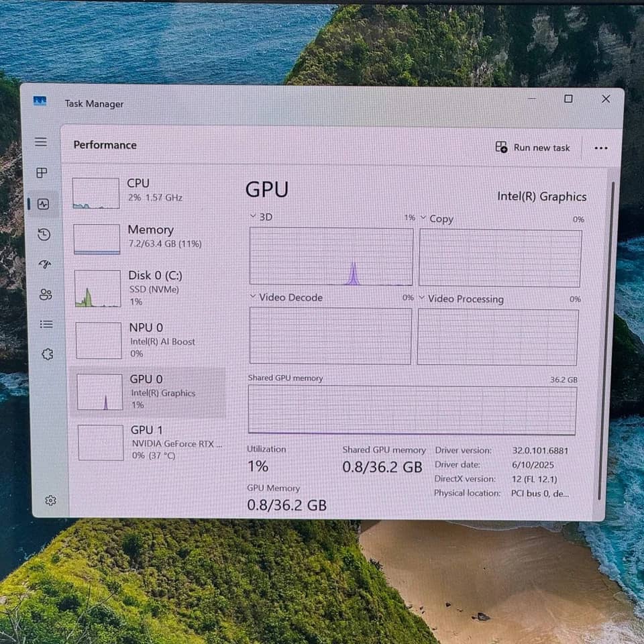The width and height of the screenshot is (644, 644).
Task: Click the Task Manager app icon in title bar
Action: coord(40,101)
